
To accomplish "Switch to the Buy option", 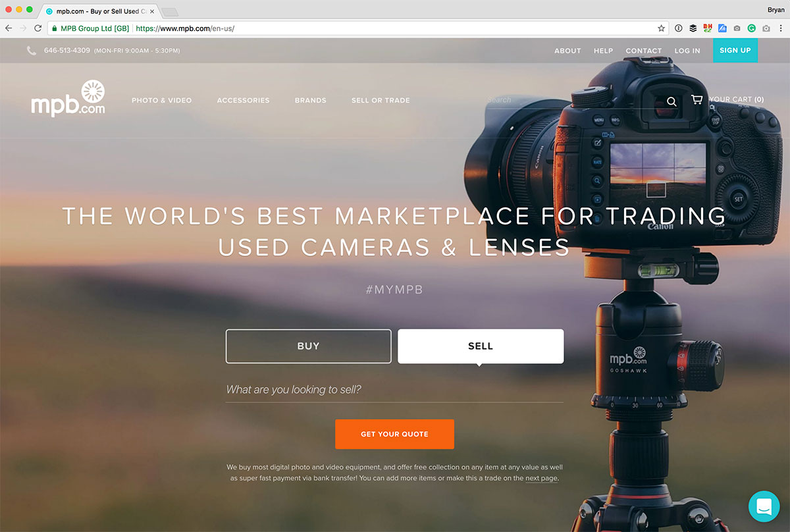I will [308, 346].
